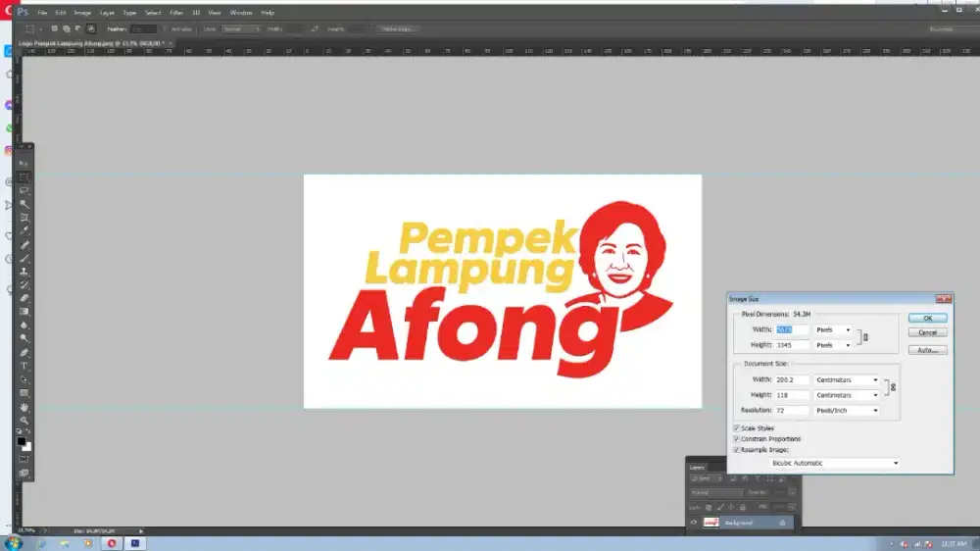This screenshot has width=980, height=551.
Task: Open the Image menu
Action: (x=82, y=13)
